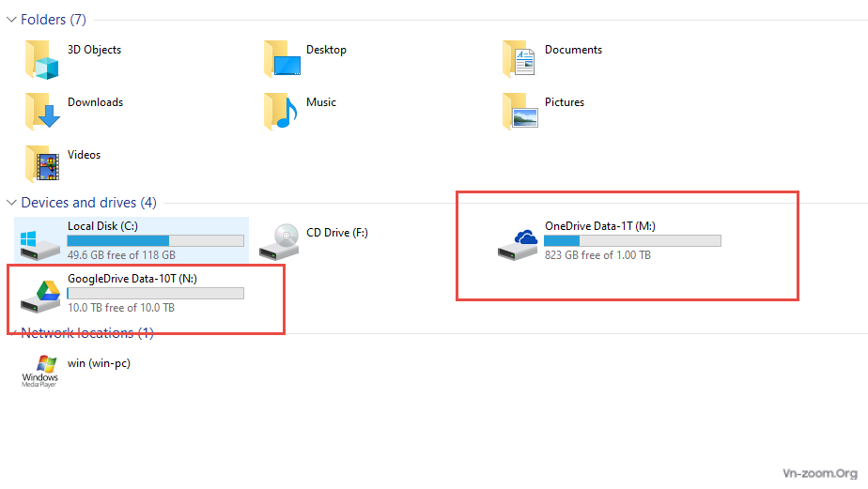Select the Windows Media Player win-pc icon
Screen dimensions: 868x489
tap(40, 371)
